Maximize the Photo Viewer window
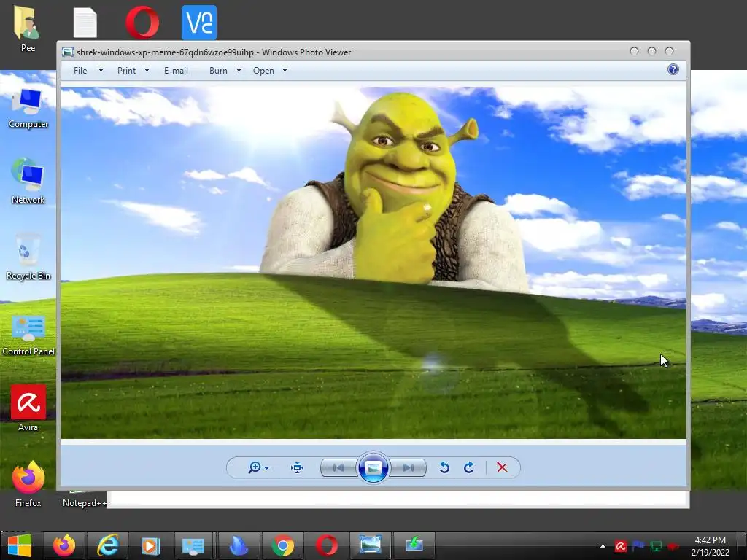747x560 pixels. 651,51
